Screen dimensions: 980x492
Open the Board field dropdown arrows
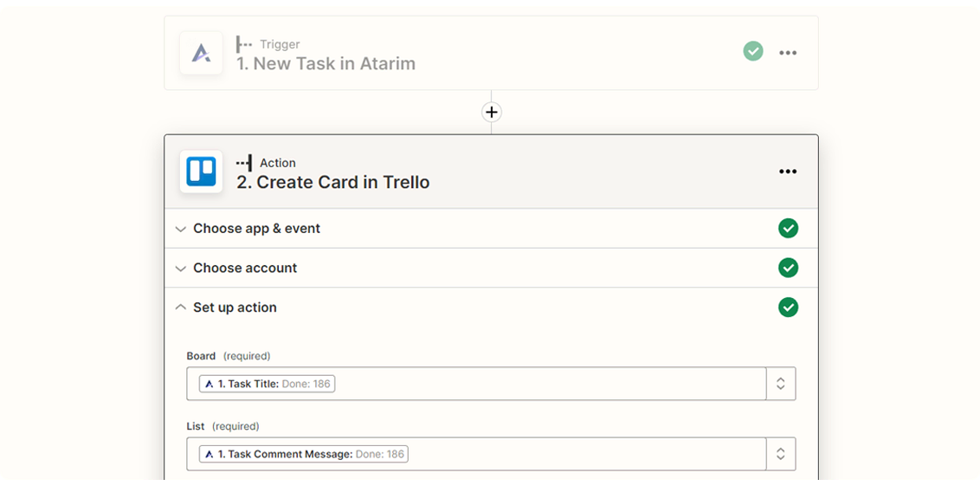(x=780, y=384)
